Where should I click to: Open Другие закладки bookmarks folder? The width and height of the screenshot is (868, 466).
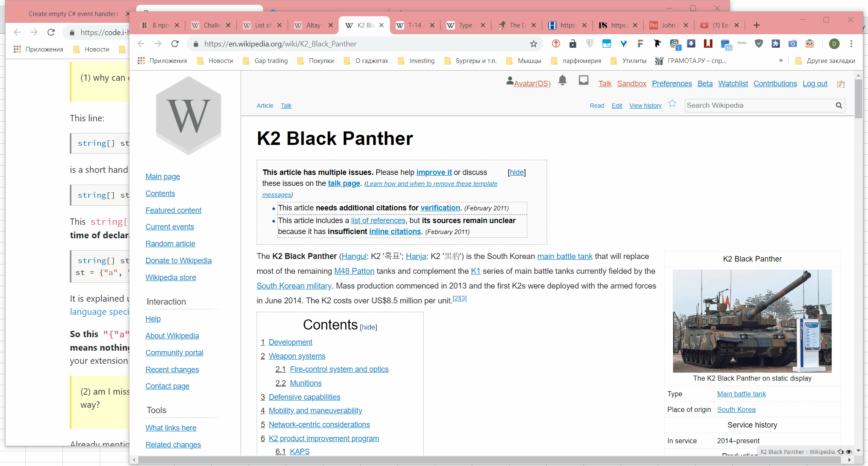825,61
